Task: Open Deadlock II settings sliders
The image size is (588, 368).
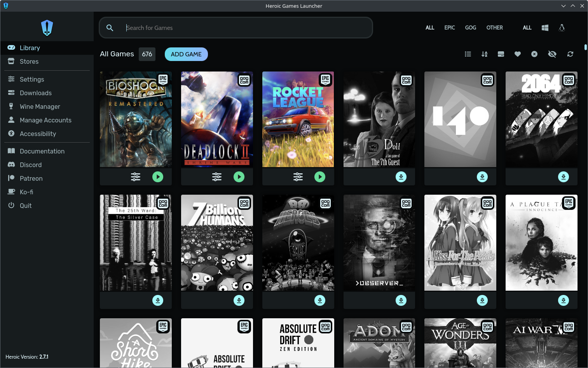Action: (216, 177)
